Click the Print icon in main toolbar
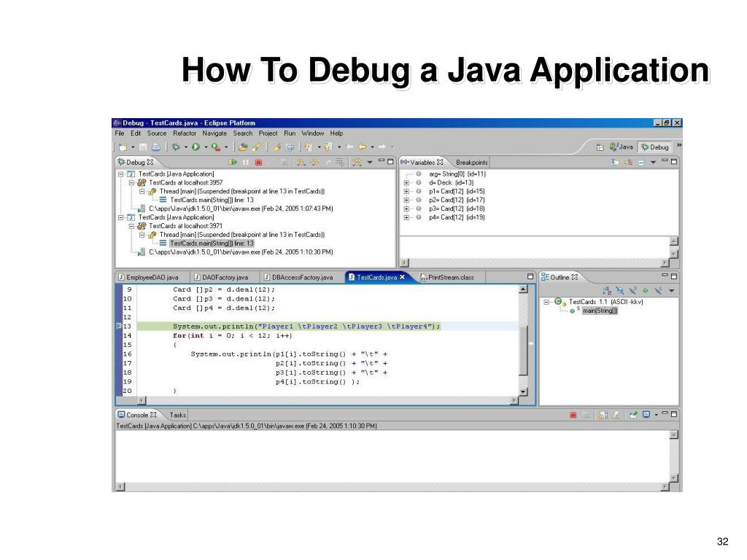The image size is (747, 560). click(155, 147)
